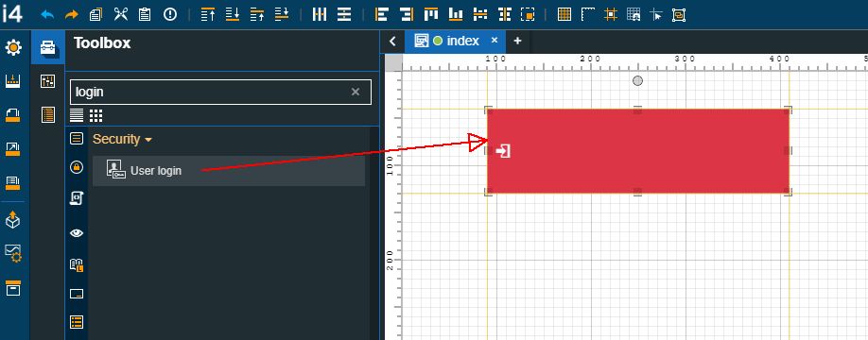Toggle the grid display icon
The height and width of the screenshot is (340, 868).
point(564,14)
